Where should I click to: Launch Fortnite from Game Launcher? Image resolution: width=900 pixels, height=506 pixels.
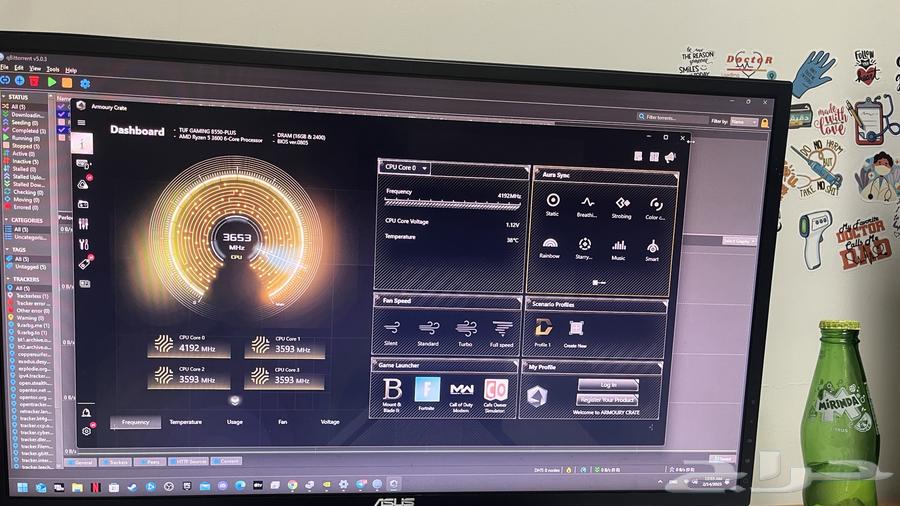[x=426, y=394]
